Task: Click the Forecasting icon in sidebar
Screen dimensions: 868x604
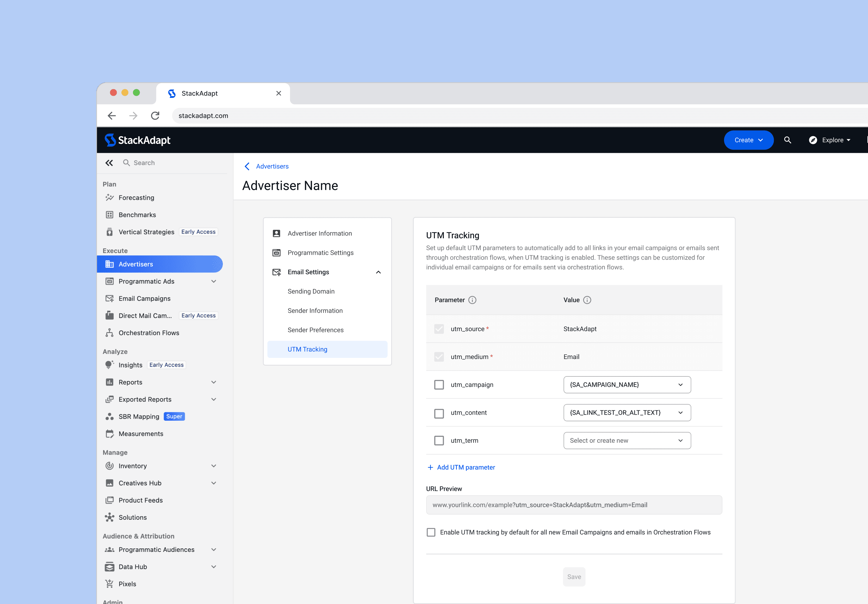Action: coord(110,197)
